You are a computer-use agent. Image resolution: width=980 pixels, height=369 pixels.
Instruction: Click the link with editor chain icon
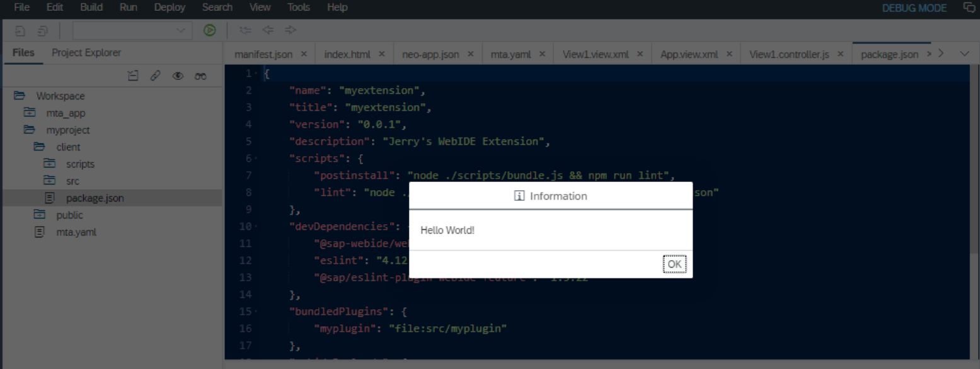(155, 76)
